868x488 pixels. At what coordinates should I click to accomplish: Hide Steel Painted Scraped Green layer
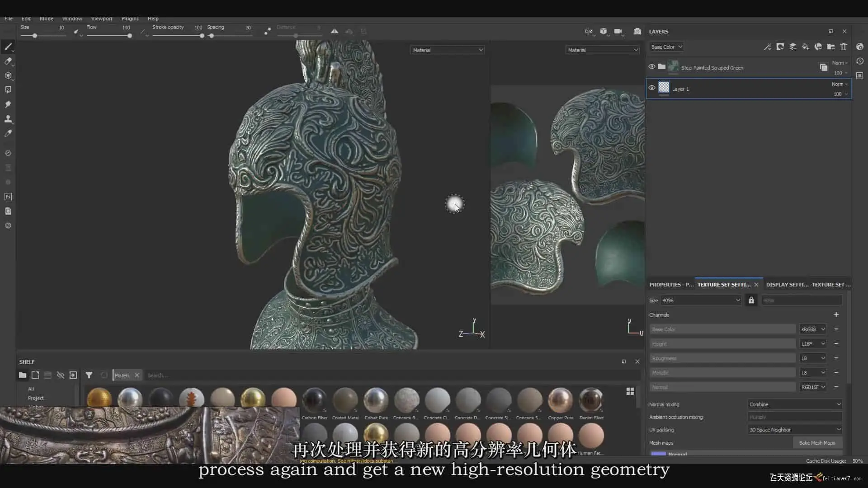point(652,67)
